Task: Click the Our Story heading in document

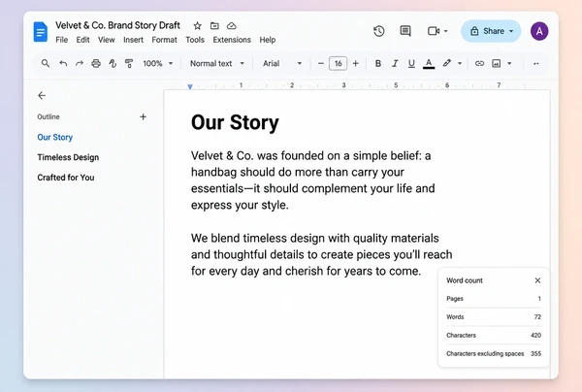Action: click(x=235, y=122)
